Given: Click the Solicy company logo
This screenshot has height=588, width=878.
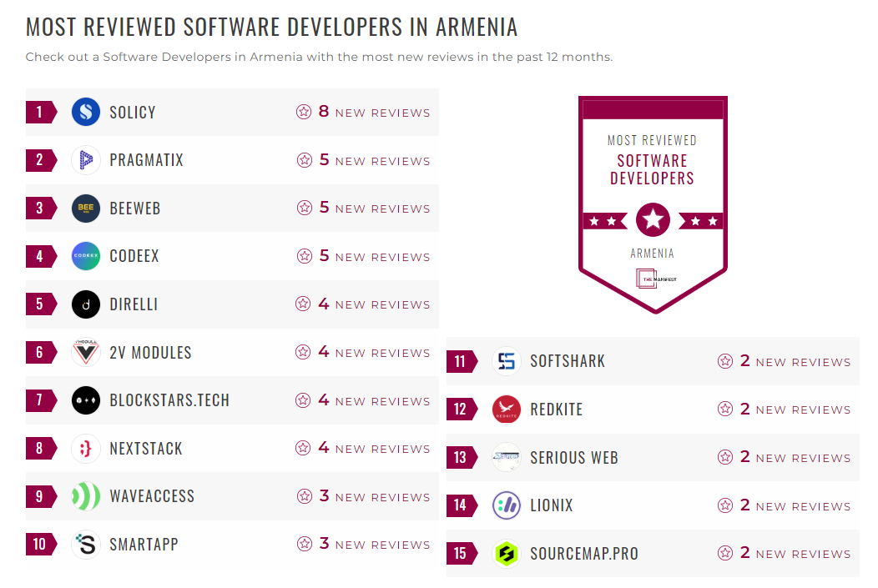Looking at the screenshot, I should tap(85, 112).
